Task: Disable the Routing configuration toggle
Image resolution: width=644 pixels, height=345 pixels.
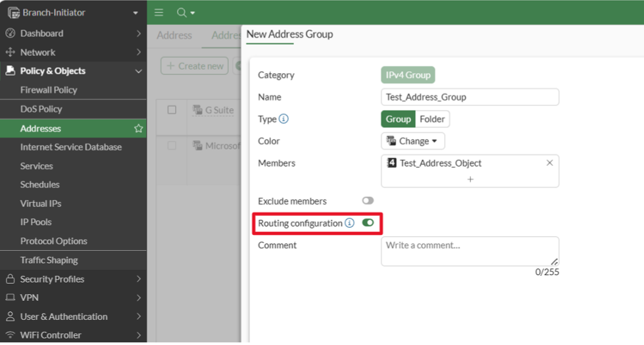Action: (x=368, y=223)
